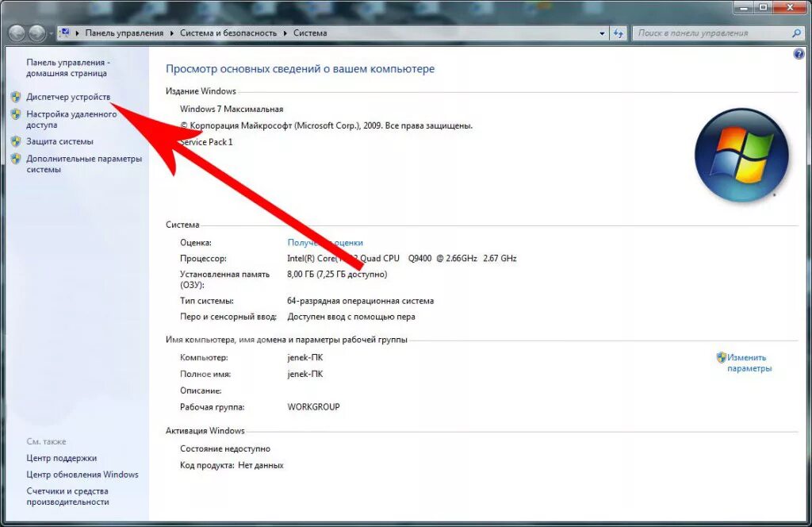Expand the arrow before Панель управления breadcrumb
Image resolution: width=812 pixels, height=527 pixels.
pos(77,33)
